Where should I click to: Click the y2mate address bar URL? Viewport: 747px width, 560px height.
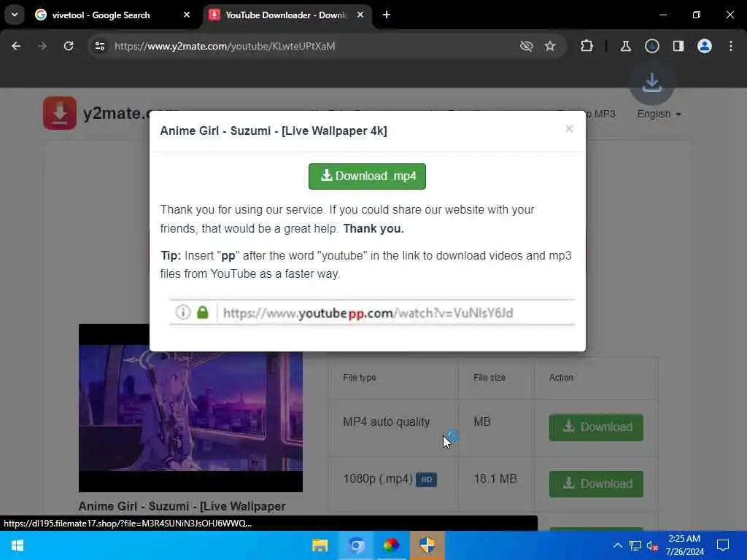coord(225,46)
